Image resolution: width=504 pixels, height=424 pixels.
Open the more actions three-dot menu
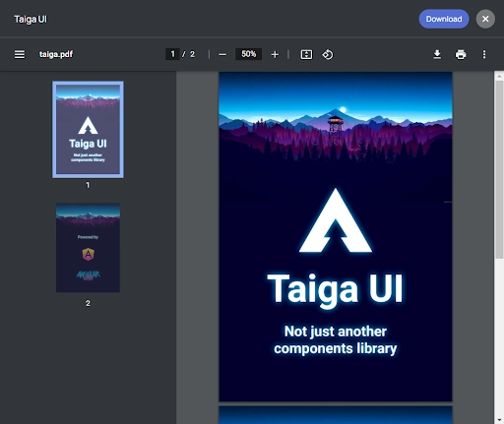(484, 54)
